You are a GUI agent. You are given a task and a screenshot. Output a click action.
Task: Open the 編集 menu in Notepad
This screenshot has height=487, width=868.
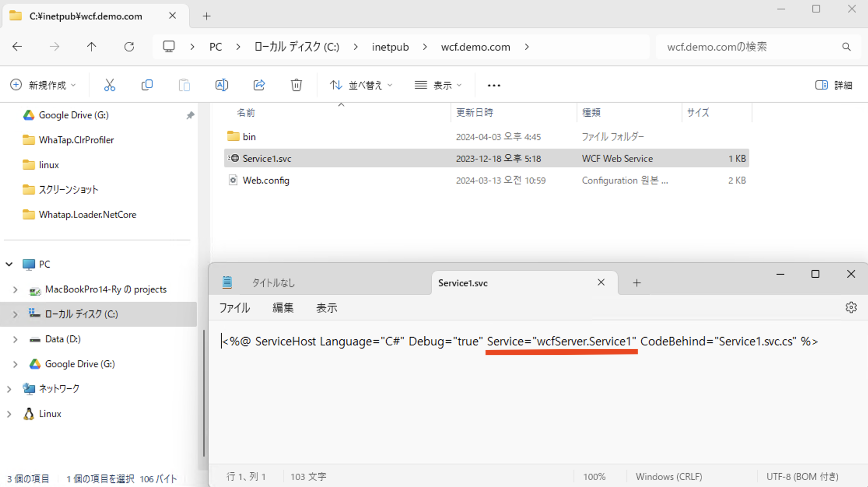tap(283, 308)
